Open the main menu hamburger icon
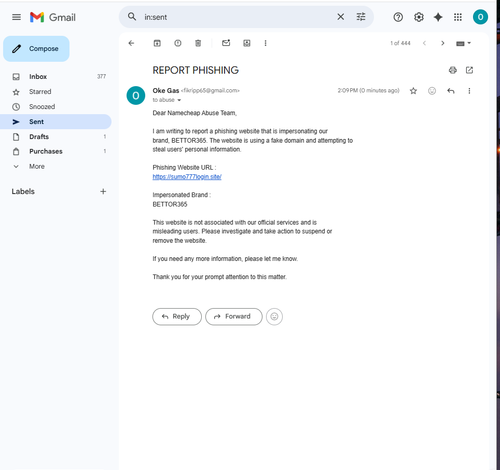The image size is (500, 470). click(x=16, y=17)
